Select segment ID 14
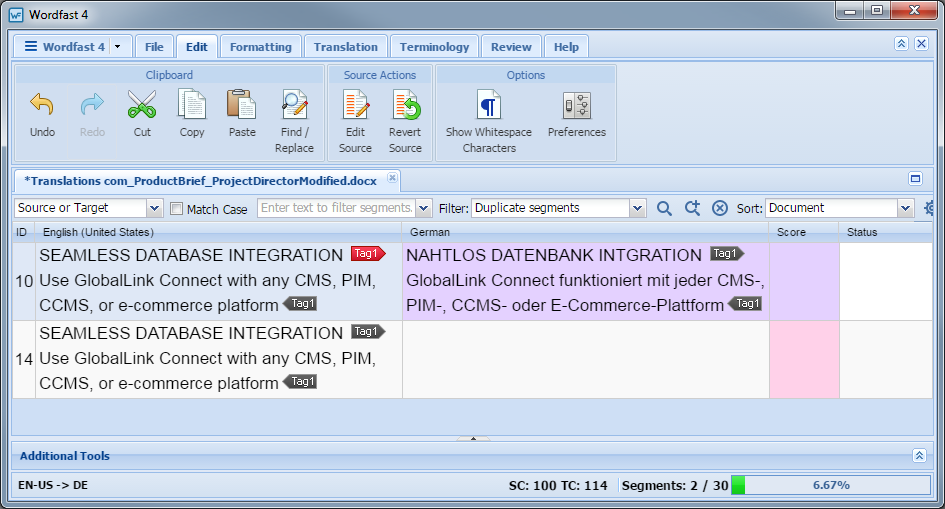This screenshot has width=945, height=509. [x=24, y=360]
